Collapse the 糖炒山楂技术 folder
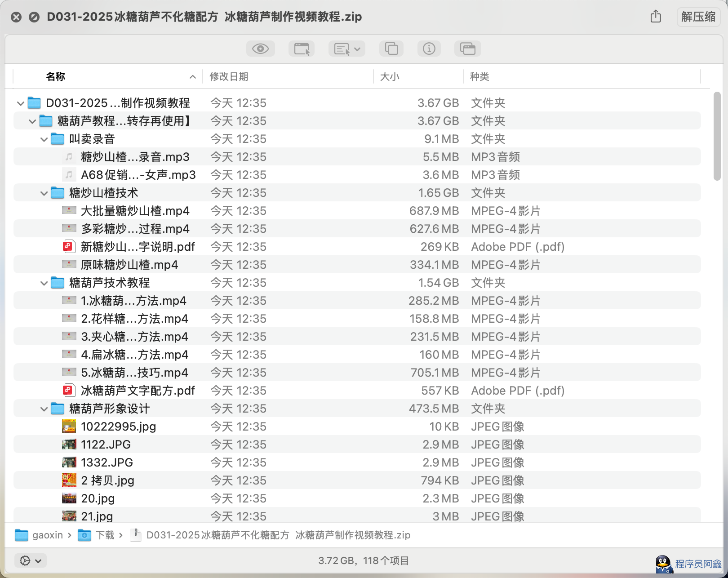 tap(44, 193)
